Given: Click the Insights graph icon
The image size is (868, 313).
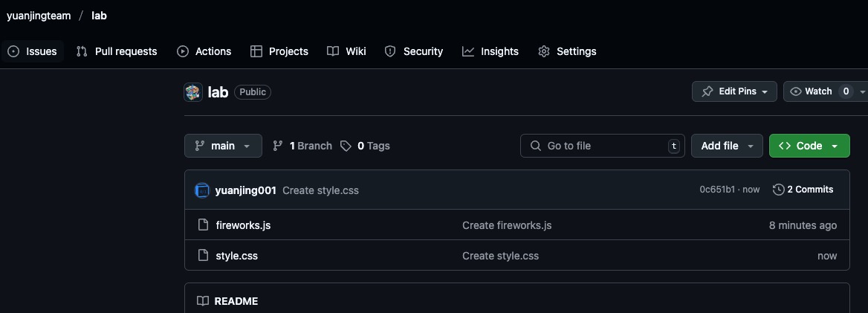Looking at the screenshot, I should click(468, 51).
